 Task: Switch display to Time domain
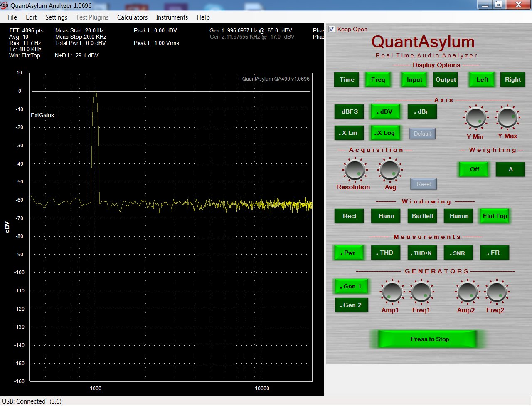pyautogui.click(x=347, y=80)
